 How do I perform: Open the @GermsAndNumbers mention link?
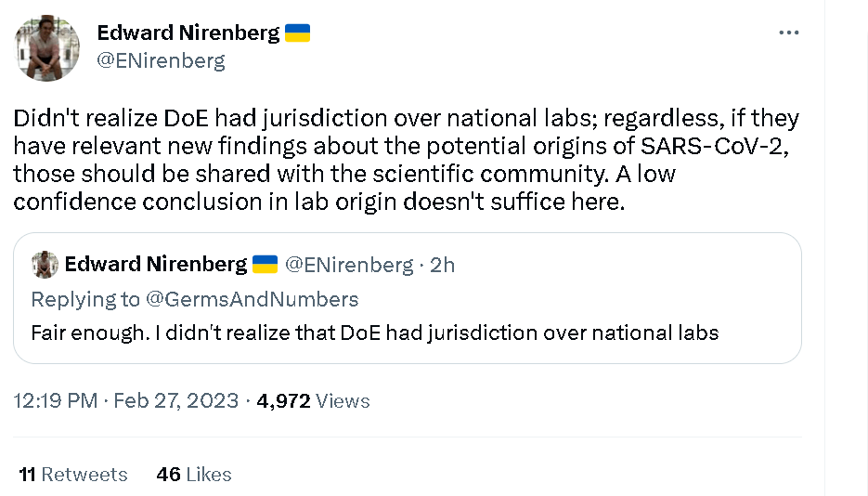click(252, 299)
